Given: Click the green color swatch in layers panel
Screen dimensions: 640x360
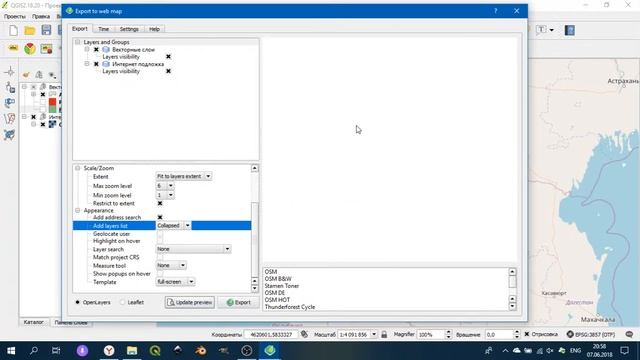Looking at the screenshot, I should [53, 109].
